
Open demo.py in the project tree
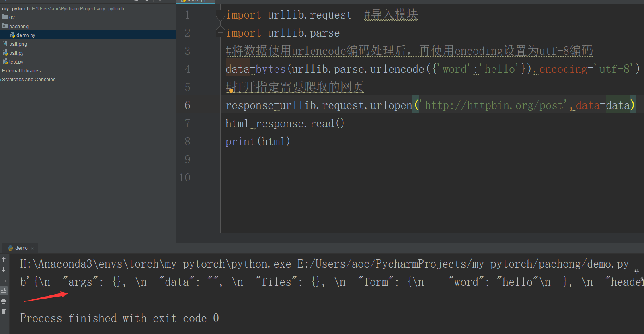pyautogui.click(x=26, y=35)
